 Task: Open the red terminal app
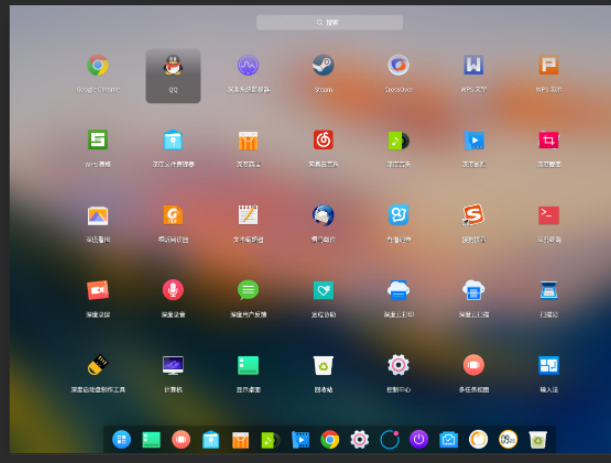(x=549, y=215)
